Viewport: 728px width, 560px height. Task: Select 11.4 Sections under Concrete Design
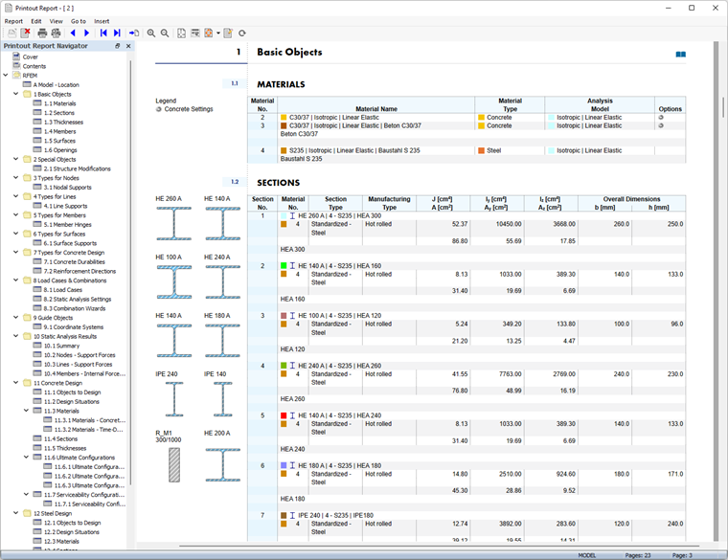coord(60,439)
